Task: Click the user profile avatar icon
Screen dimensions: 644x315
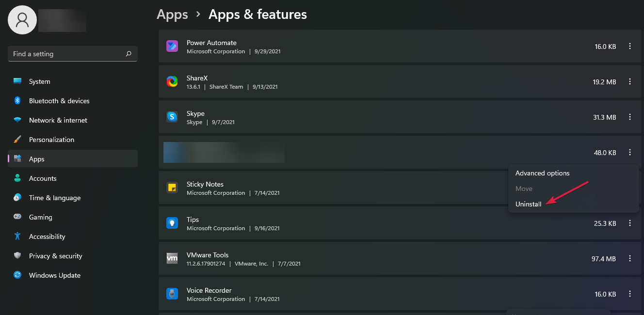Action: pos(22,20)
